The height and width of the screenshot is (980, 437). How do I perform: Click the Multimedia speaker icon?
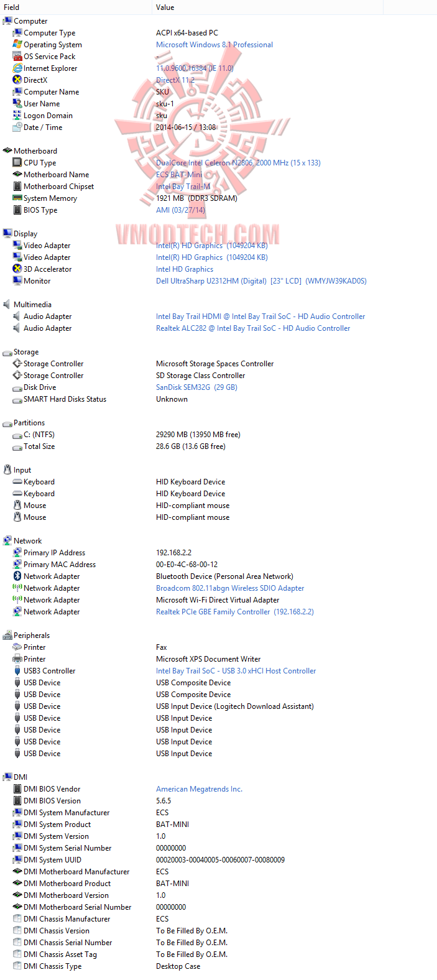[7, 305]
